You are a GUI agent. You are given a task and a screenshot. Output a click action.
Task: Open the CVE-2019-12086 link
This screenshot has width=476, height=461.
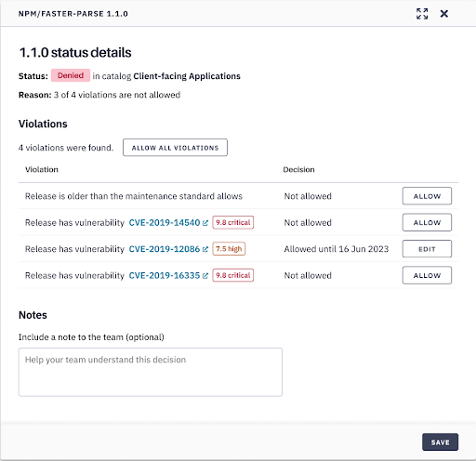(165, 249)
